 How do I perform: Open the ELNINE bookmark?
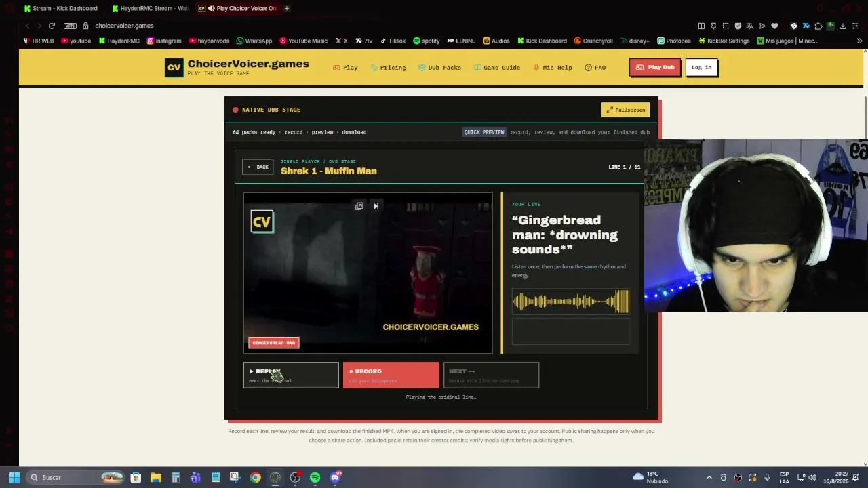click(461, 41)
